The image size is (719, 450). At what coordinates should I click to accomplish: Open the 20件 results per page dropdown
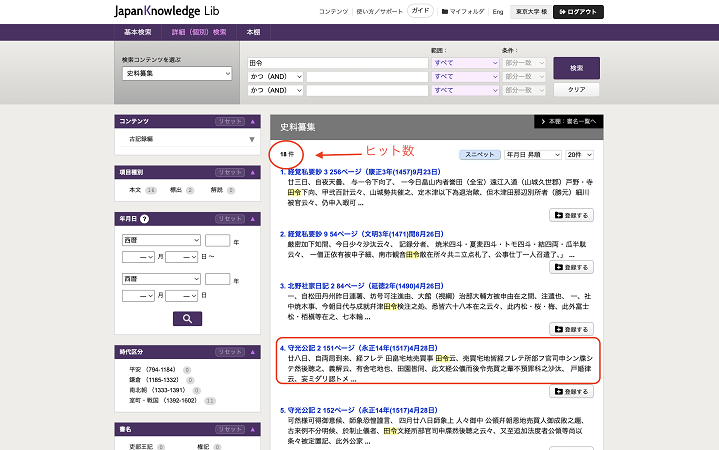[579, 155]
